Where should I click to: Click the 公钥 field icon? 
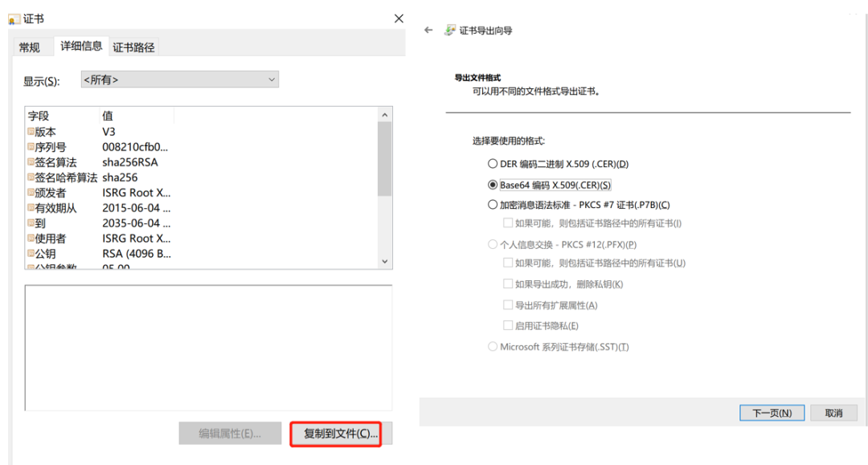[31, 253]
